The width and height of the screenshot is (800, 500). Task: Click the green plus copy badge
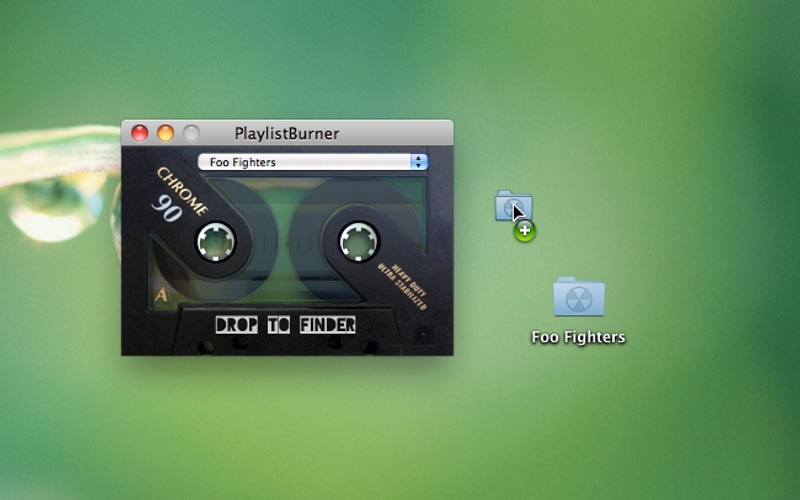pyautogui.click(x=524, y=231)
